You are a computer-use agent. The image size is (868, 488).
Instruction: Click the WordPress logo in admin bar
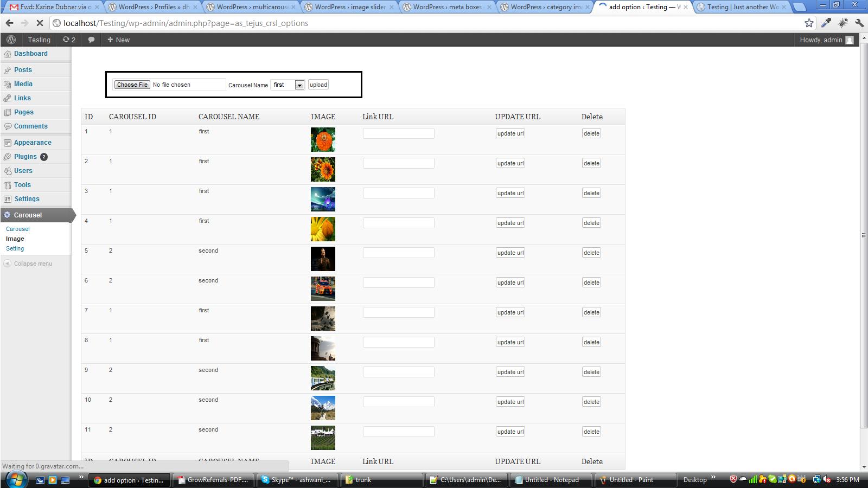(x=11, y=40)
